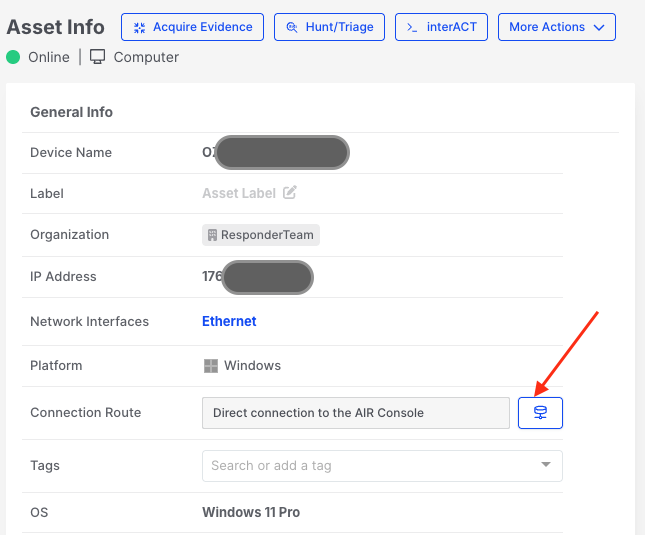Image resolution: width=645 pixels, height=535 pixels.
Task: Click the Direct connection route text field
Action: 355,413
